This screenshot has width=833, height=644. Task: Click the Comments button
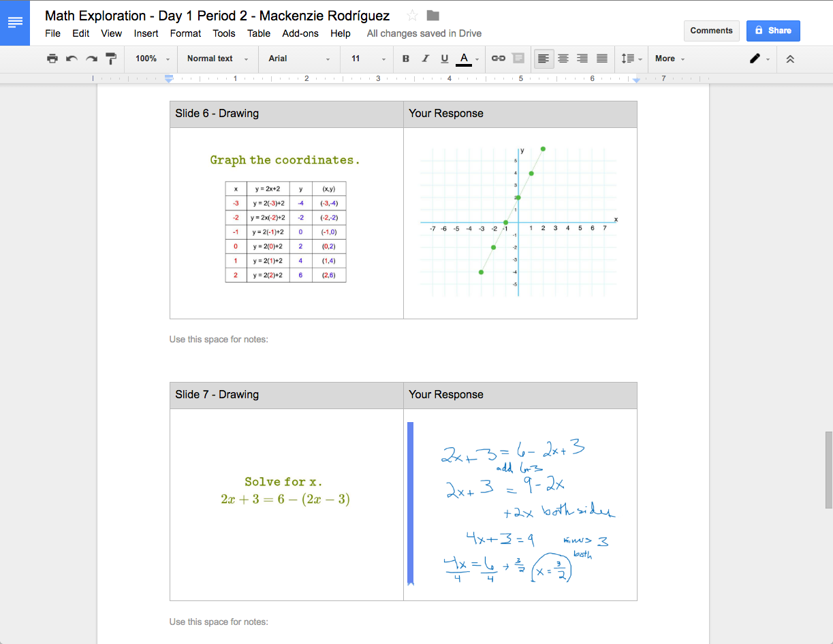(711, 31)
